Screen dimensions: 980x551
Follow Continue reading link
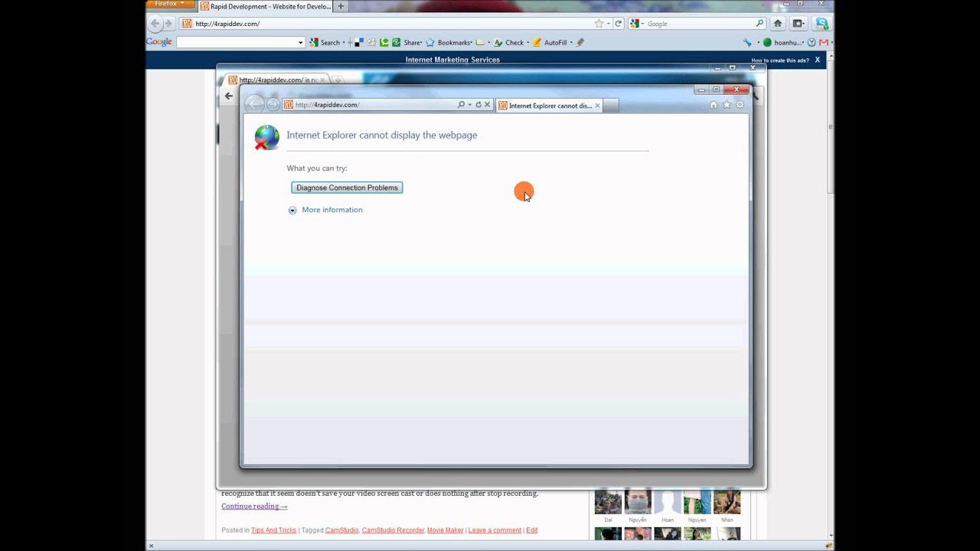[x=254, y=507]
